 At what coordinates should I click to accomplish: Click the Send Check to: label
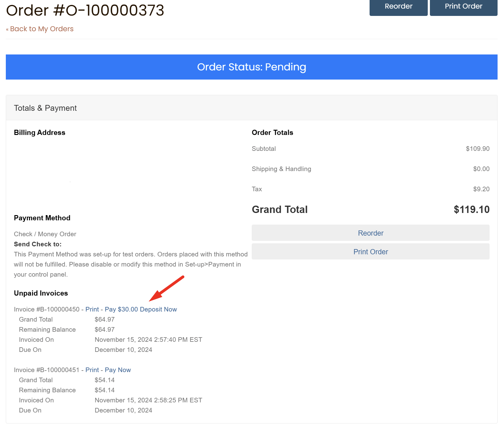38,244
